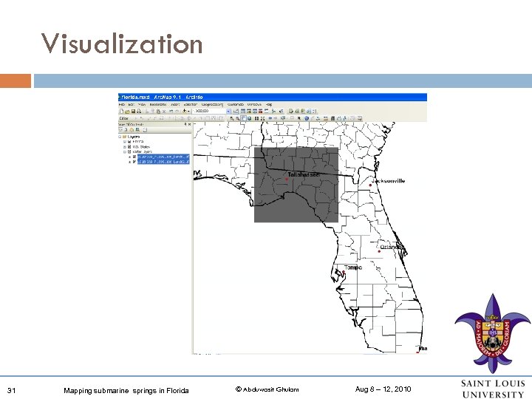Create a new map document
Image resolution: width=532 pixels, height=399 pixels.
point(121,111)
